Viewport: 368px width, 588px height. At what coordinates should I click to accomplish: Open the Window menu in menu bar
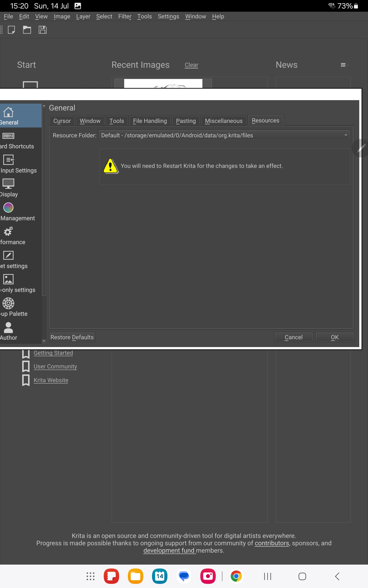(196, 17)
